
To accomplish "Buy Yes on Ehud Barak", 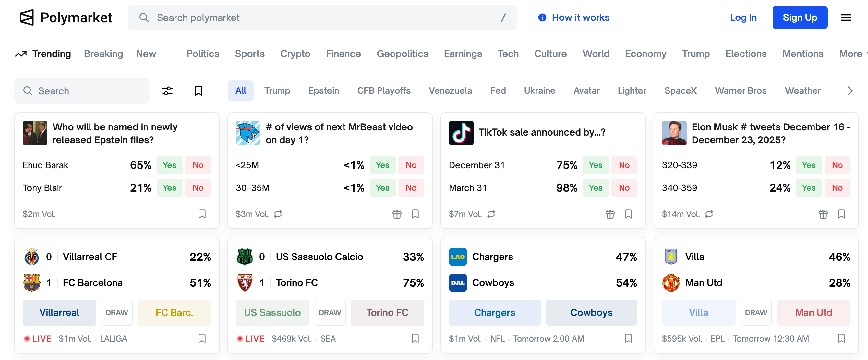I will pyautogui.click(x=169, y=165).
